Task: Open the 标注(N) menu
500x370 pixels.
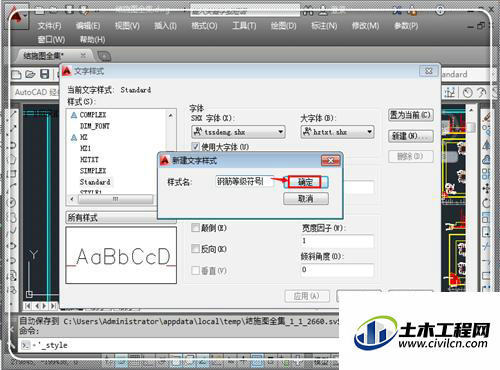Action: tap(324, 26)
